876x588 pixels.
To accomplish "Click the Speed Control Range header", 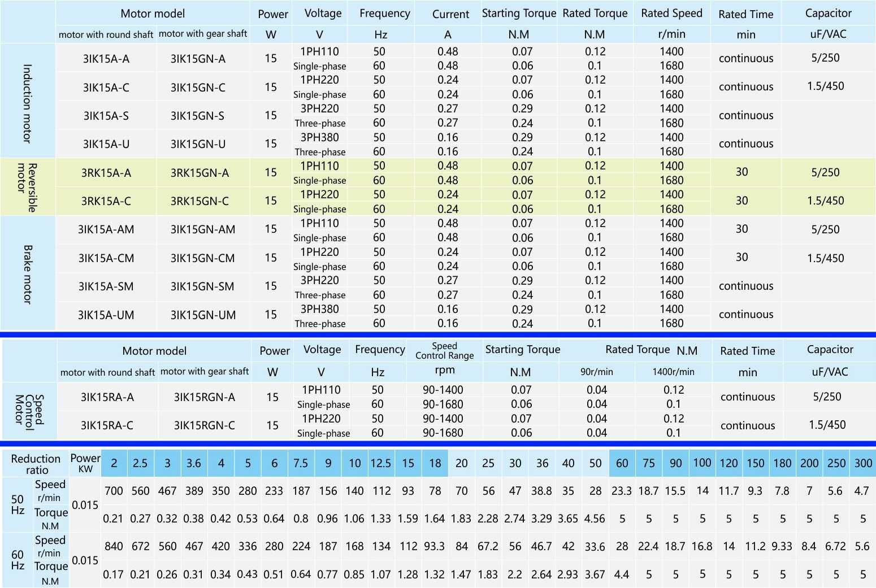I will pos(445,351).
